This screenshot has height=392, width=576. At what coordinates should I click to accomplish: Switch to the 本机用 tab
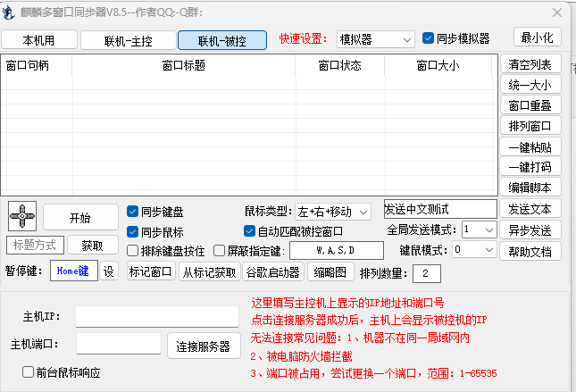(x=38, y=40)
